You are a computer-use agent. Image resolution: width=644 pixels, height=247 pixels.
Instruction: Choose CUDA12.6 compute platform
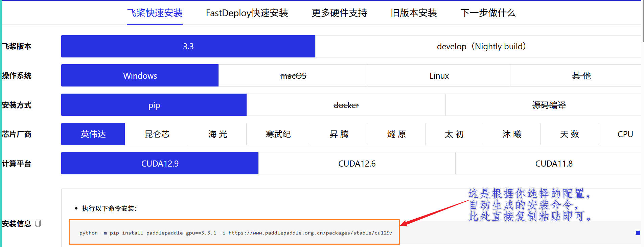coord(357,164)
